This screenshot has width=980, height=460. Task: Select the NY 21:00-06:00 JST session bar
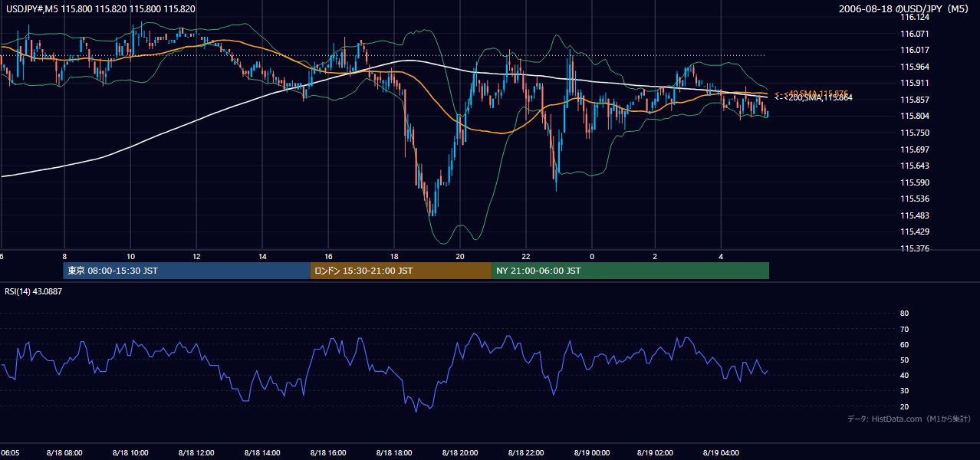(630, 271)
